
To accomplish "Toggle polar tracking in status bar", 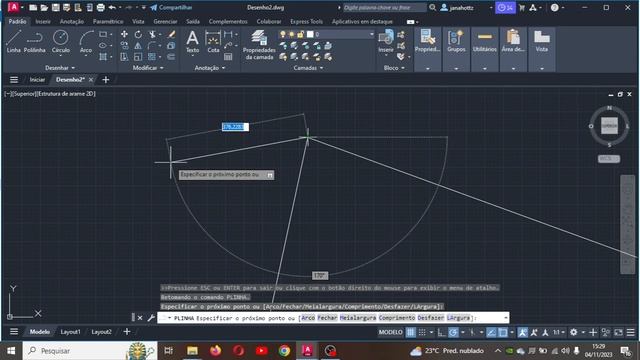I will (453, 332).
